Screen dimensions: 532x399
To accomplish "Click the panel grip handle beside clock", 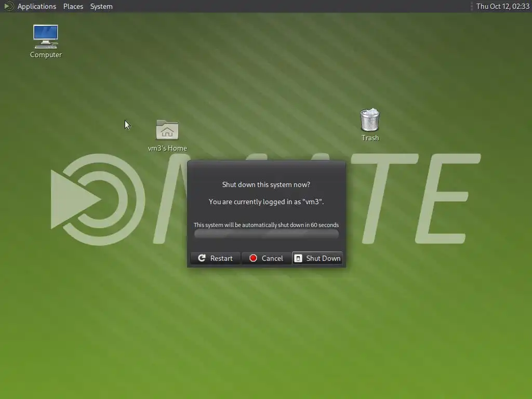I will [472, 6].
